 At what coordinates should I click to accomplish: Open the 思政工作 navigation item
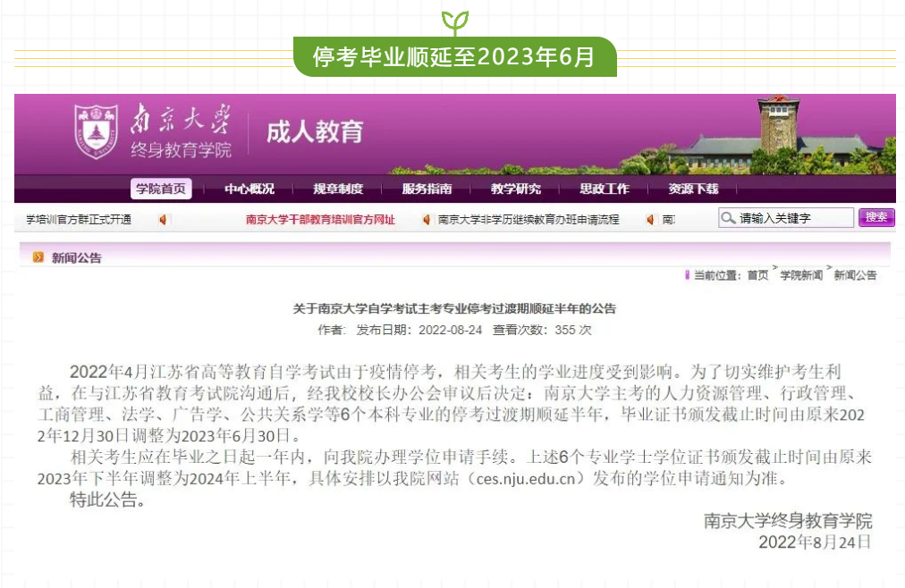coord(605,189)
